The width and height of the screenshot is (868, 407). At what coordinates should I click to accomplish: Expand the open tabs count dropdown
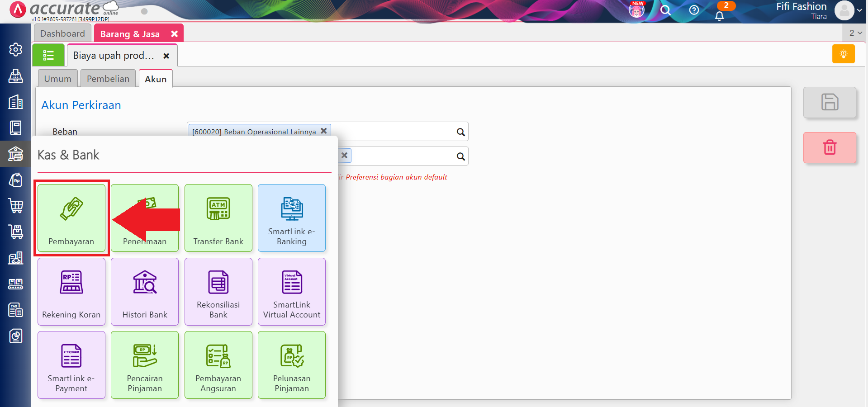855,33
